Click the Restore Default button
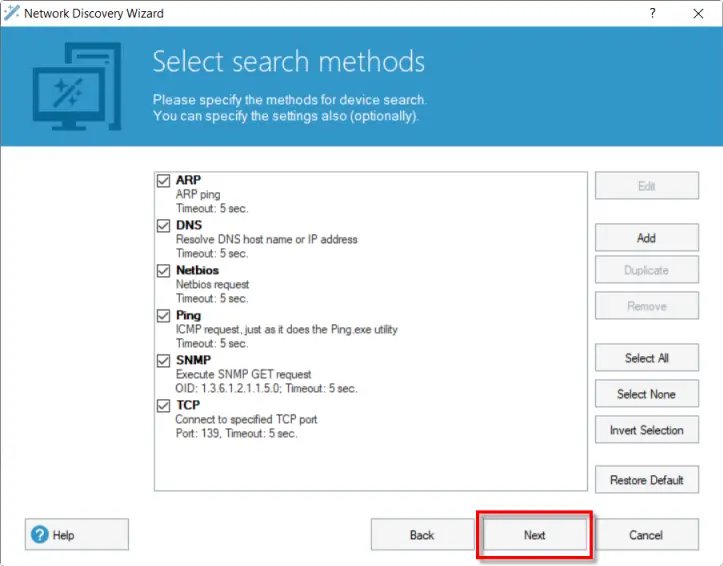Viewport: 723px width, 566px height. tap(646, 480)
